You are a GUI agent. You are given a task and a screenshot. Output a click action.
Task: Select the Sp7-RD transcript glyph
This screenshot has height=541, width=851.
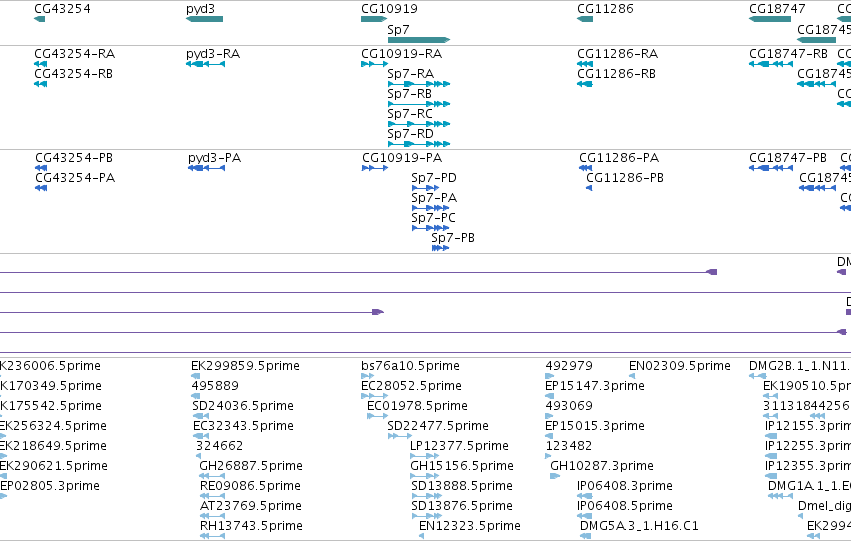click(418, 144)
